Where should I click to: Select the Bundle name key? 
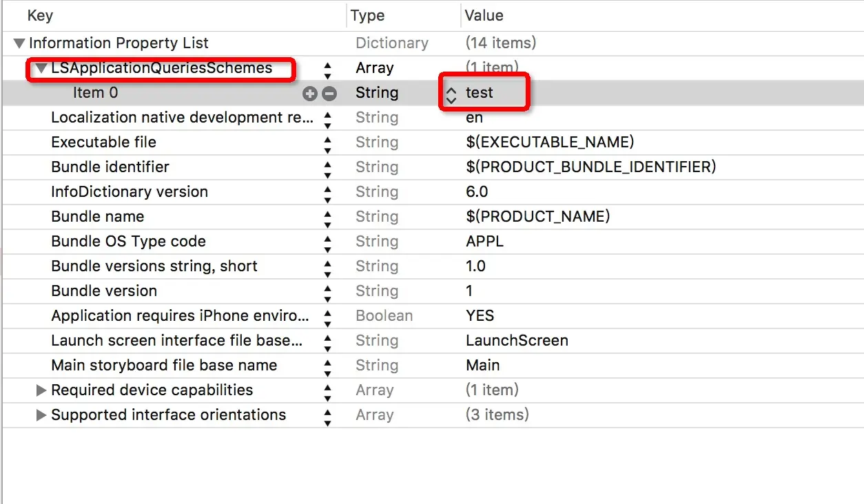(x=98, y=217)
